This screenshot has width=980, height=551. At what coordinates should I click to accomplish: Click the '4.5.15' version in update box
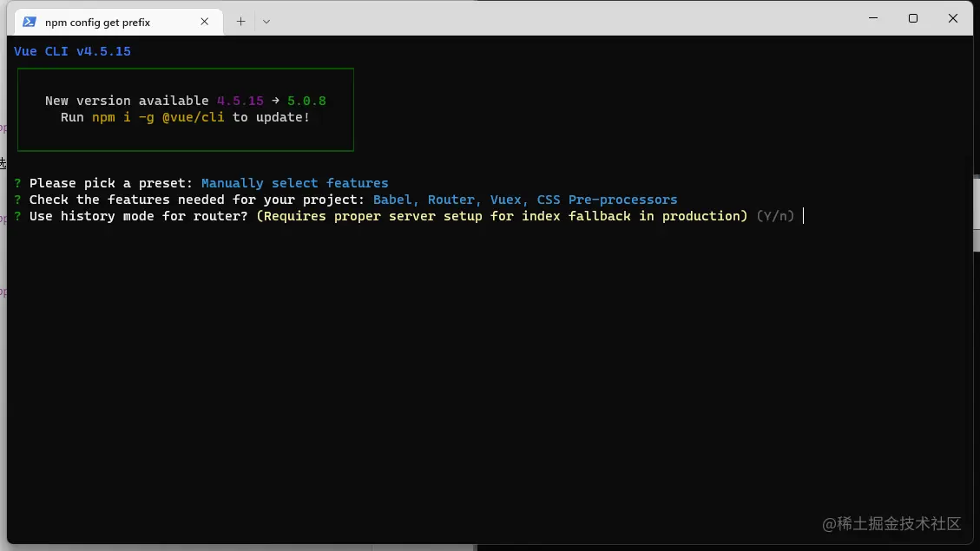pyautogui.click(x=240, y=101)
